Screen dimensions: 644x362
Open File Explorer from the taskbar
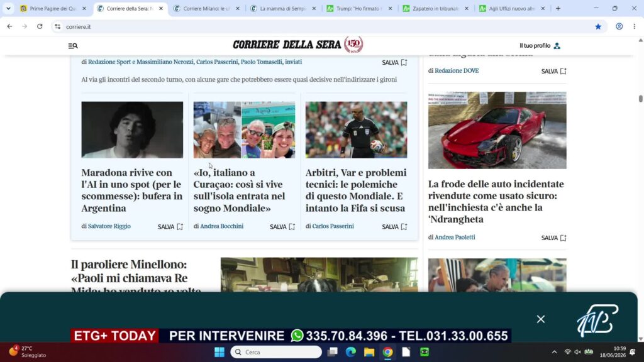tap(369, 352)
